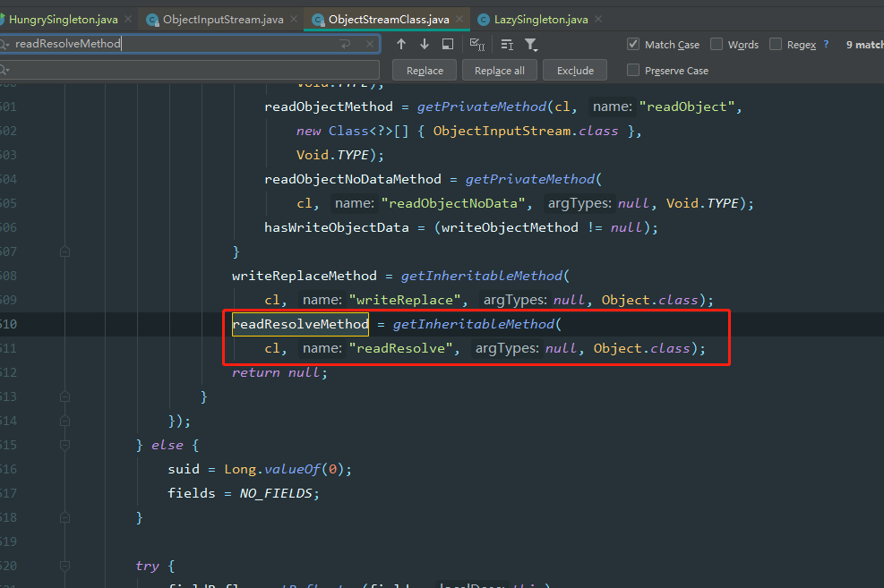Image resolution: width=884 pixels, height=588 pixels.
Task: Jump to previous search occurrence arrow
Action: [401, 44]
